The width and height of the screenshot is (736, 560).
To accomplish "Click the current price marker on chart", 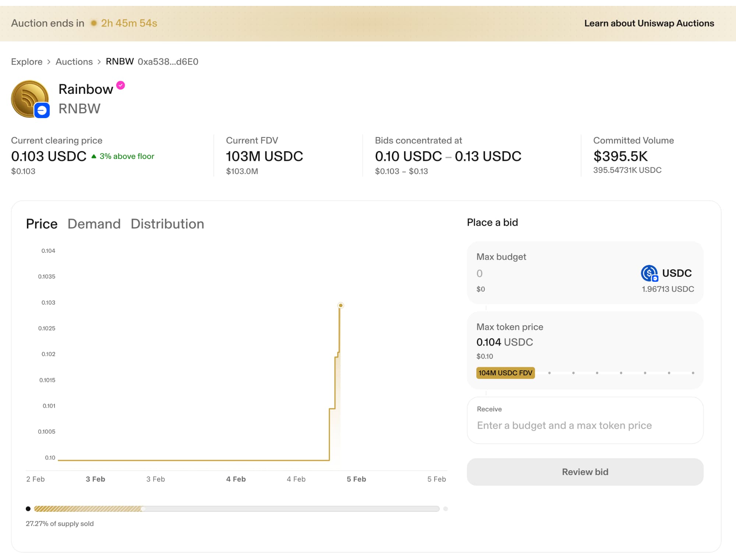I will pos(341,305).
